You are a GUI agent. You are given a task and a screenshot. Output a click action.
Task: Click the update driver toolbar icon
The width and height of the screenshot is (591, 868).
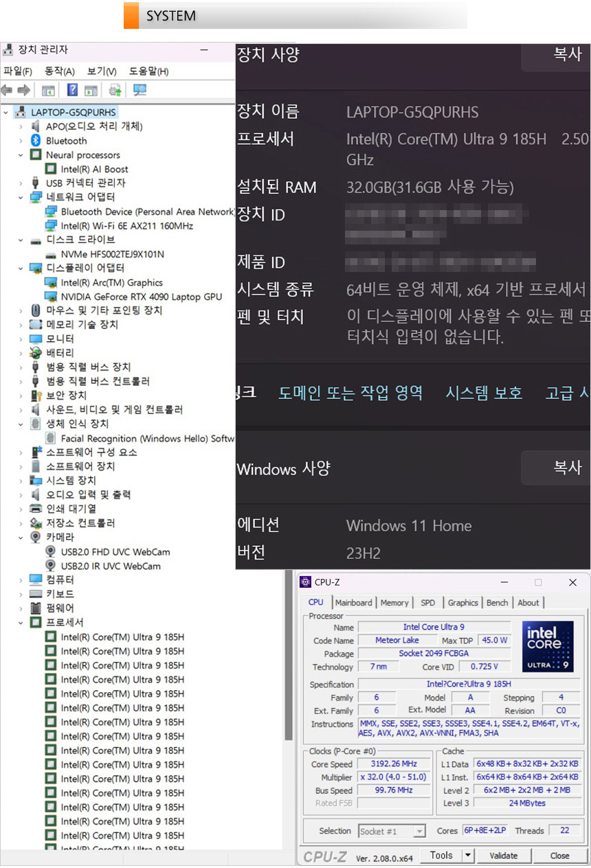tap(115, 90)
